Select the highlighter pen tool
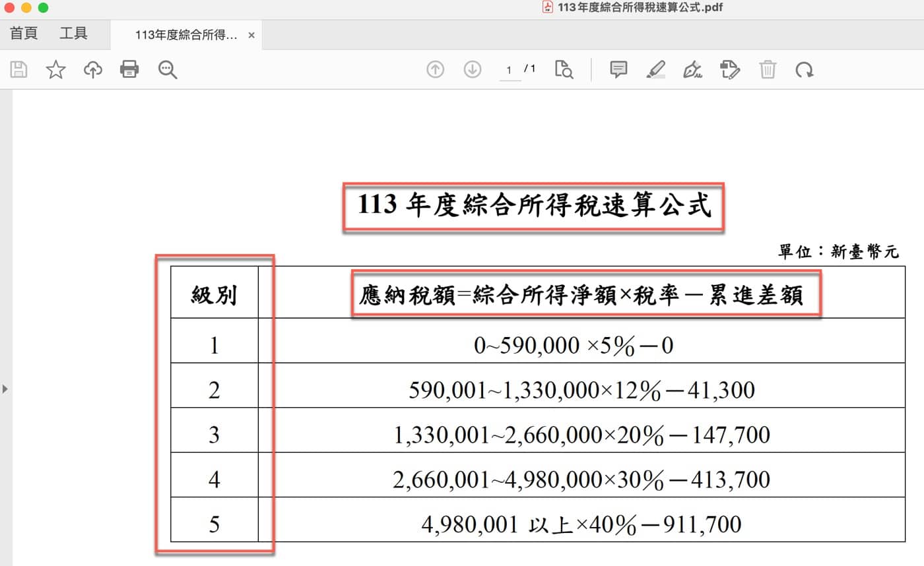 pyautogui.click(x=655, y=69)
